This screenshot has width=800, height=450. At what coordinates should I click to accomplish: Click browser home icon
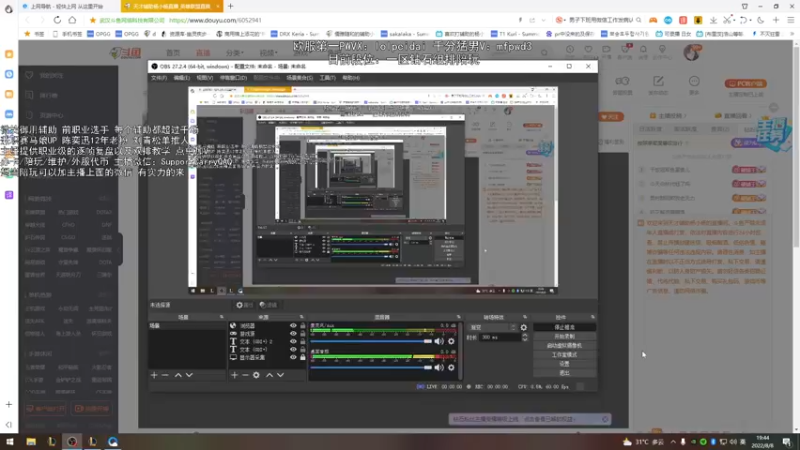(72, 20)
